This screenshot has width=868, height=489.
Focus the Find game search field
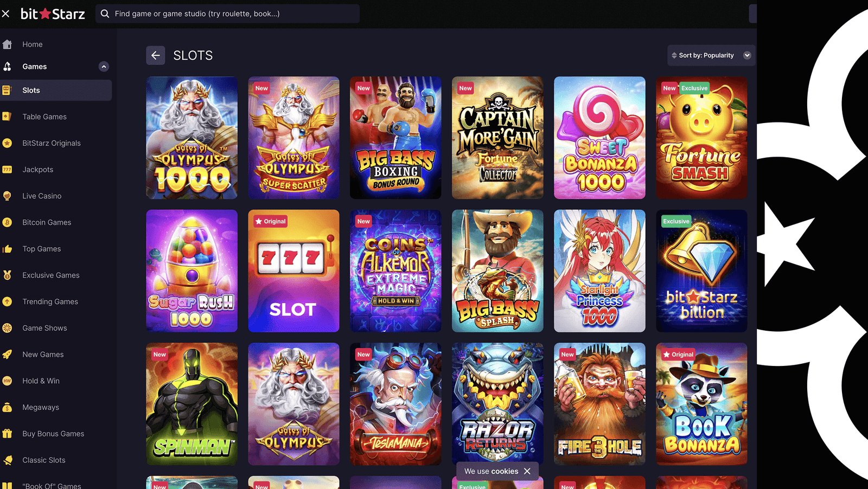(228, 14)
